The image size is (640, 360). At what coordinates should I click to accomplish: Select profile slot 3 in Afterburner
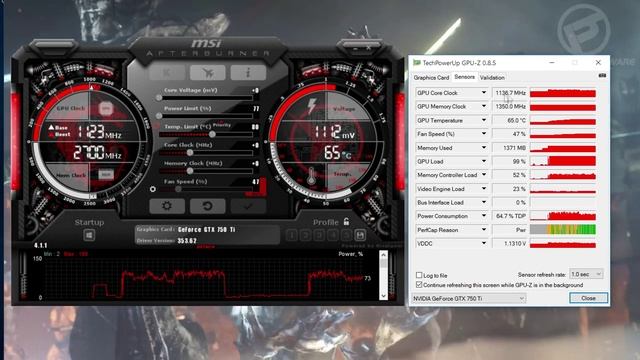(319, 235)
